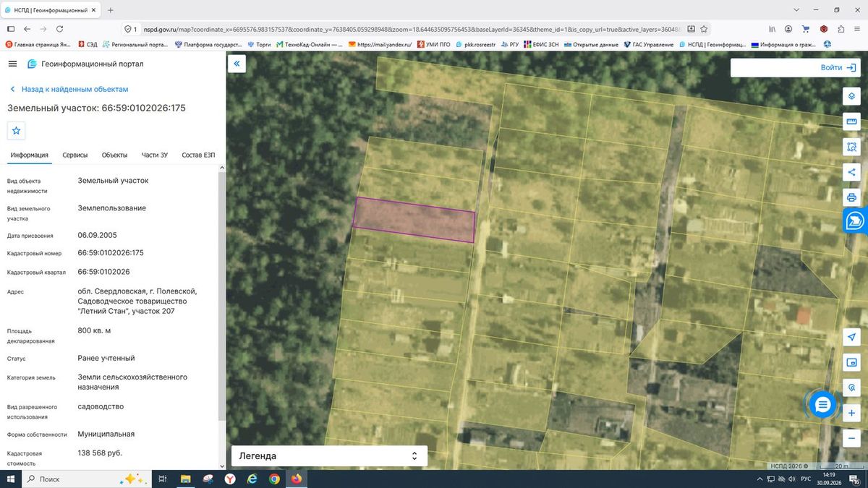Screen dimensions: 868x488
Task: Open the ГАС Управление bookmark
Action: tap(648, 44)
